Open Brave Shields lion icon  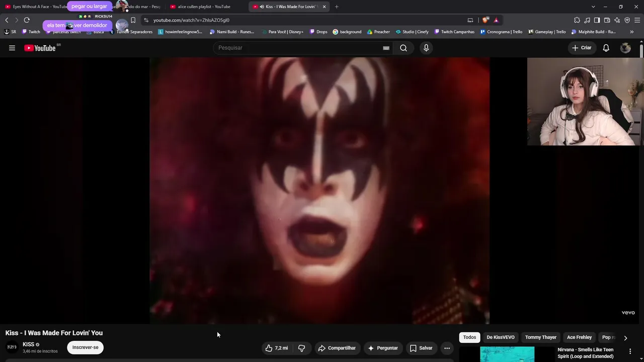tap(485, 20)
